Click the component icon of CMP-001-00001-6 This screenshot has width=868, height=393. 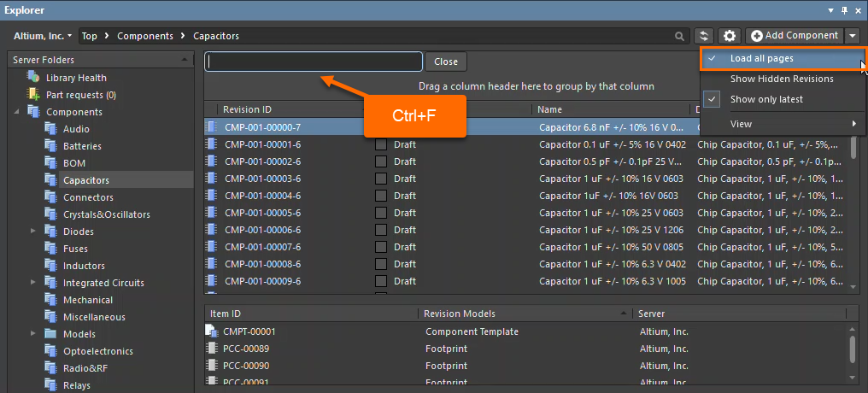212,144
